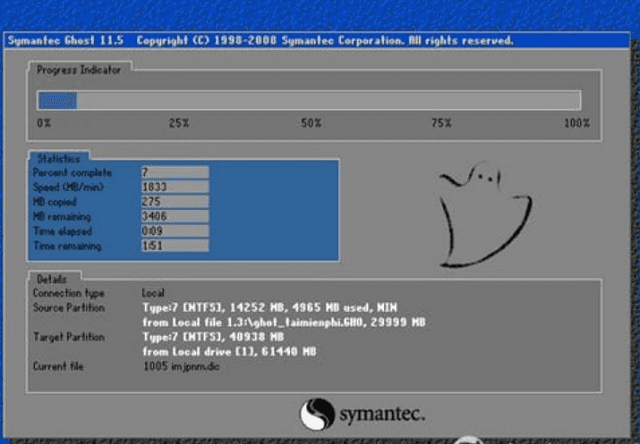Click the Current file label
The width and height of the screenshot is (640, 444).
[x=58, y=366]
